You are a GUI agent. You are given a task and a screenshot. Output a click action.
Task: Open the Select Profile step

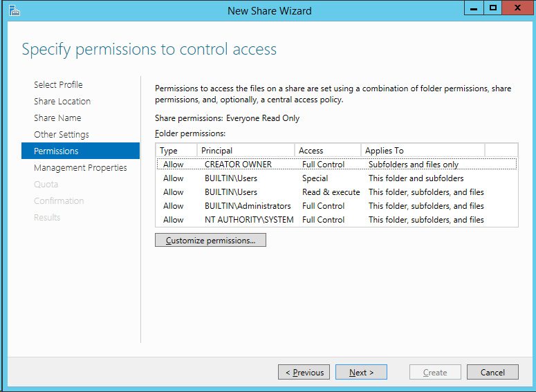[58, 84]
